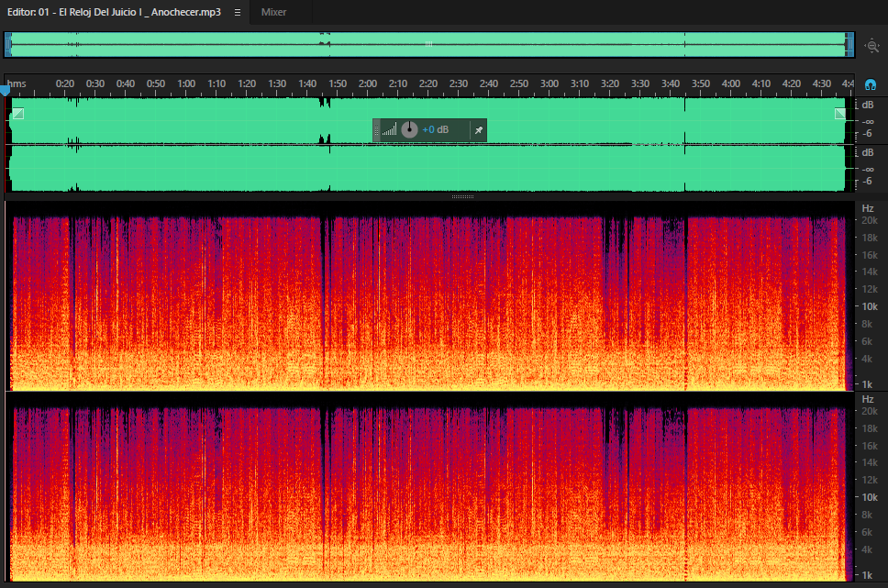
Task: Click the 20k mark on upper spectrogram scale
Action: (x=870, y=220)
